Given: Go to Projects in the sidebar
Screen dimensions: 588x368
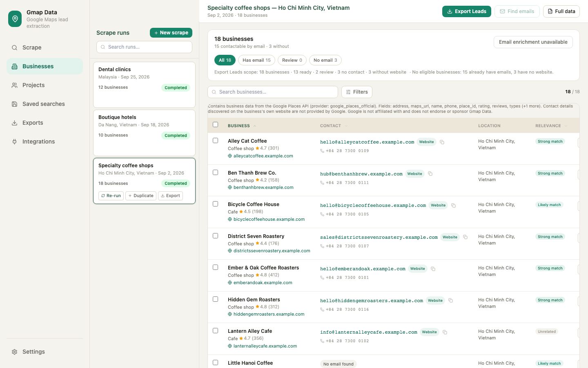Looking at the screenshot, I should [45, 85].
